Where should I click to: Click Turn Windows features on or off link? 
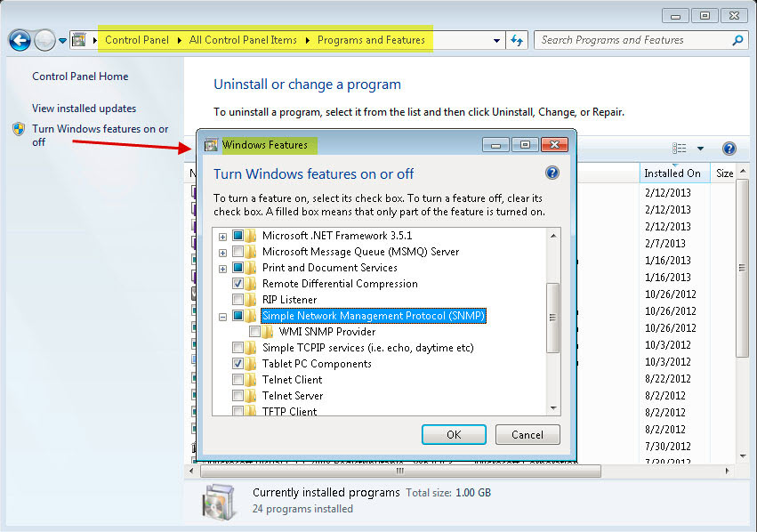pos(100,135)
